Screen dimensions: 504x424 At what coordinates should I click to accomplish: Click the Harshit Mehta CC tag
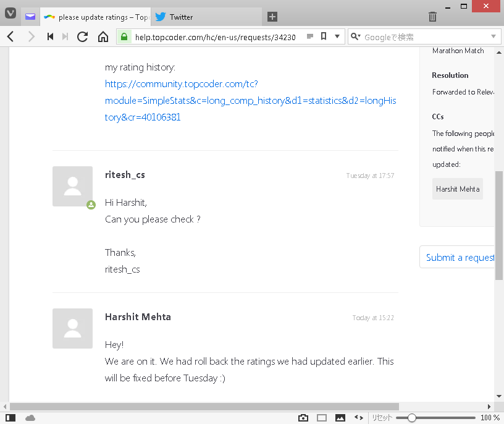coord(458,189)
